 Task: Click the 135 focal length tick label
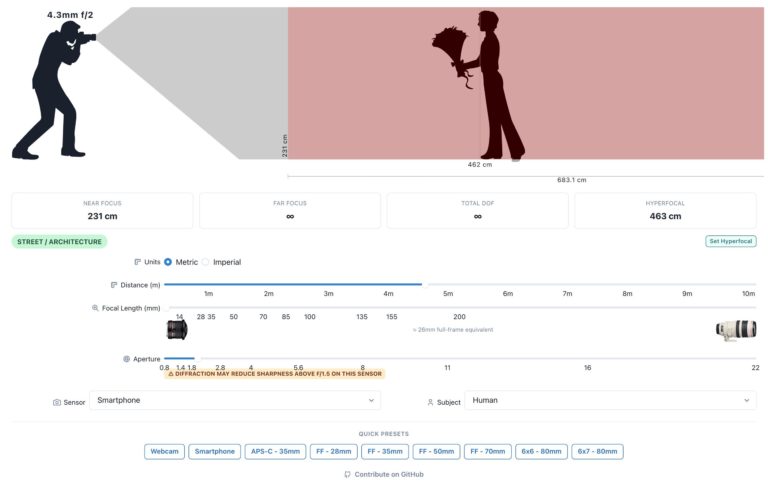coord(362,317)
